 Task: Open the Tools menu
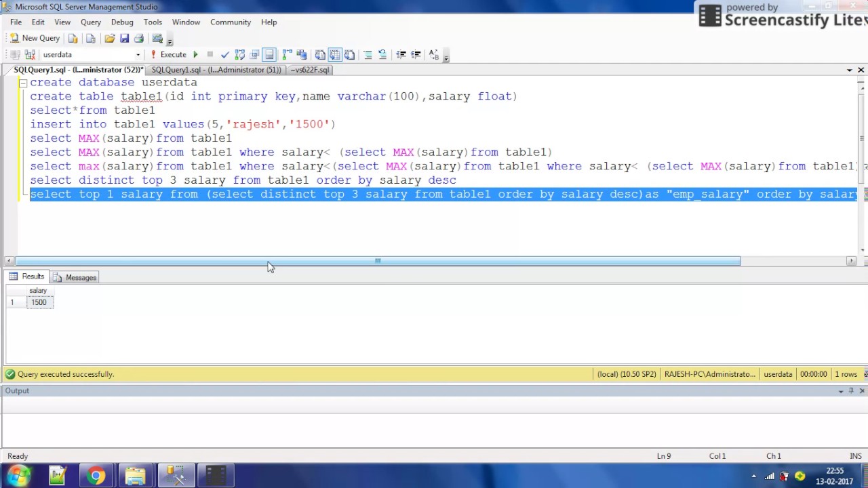pyautogui.click(x=153, y=22)
